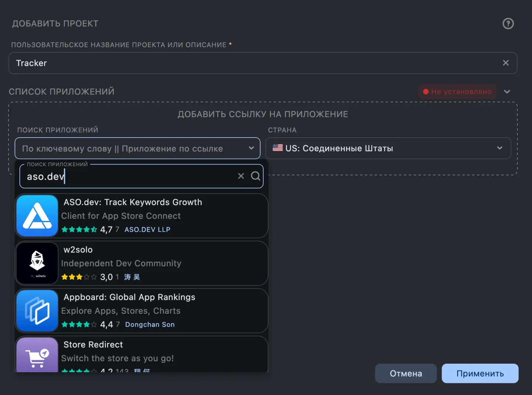Click the Appboard app icon

[x=37, y=311]
